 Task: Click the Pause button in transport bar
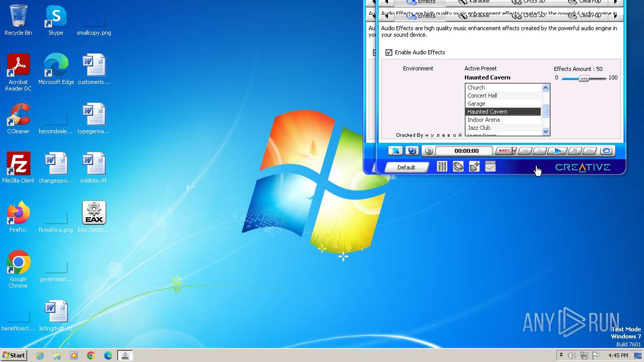pos(539,151)
